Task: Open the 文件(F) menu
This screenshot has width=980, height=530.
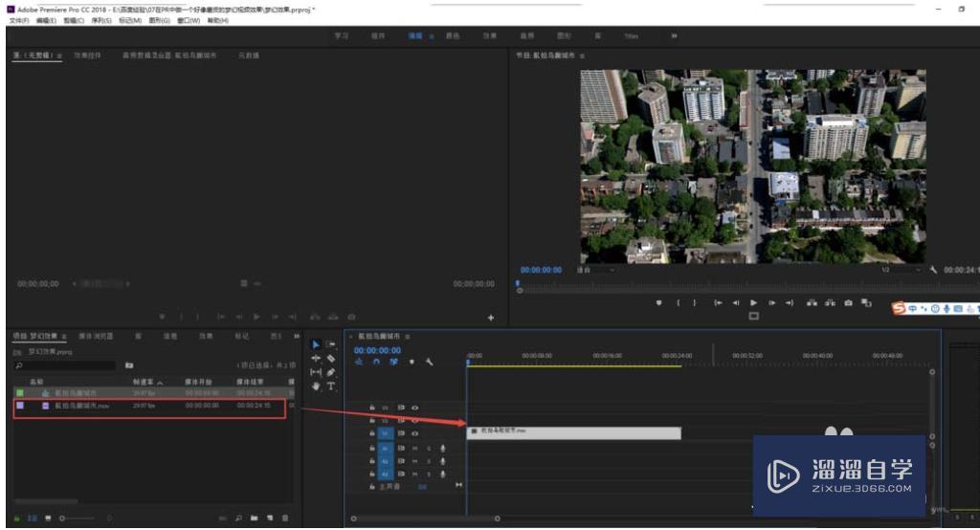Action: (19, 21)
